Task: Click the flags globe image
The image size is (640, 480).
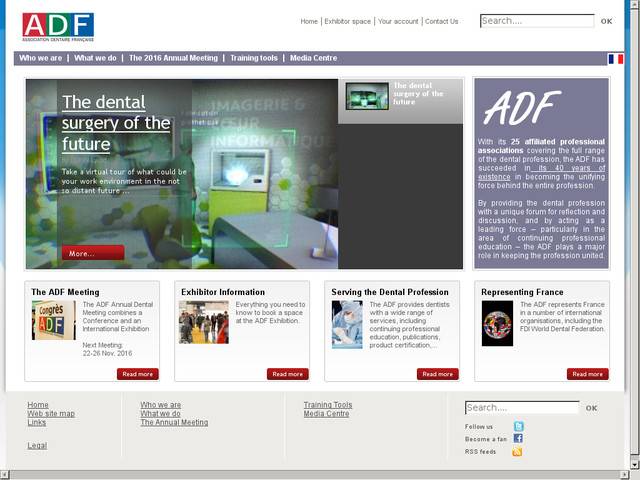Action: pos(497,324)
